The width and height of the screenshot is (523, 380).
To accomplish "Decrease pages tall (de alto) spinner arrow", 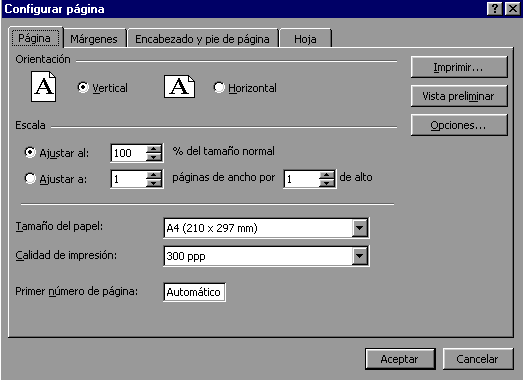I will pos(327,183).
